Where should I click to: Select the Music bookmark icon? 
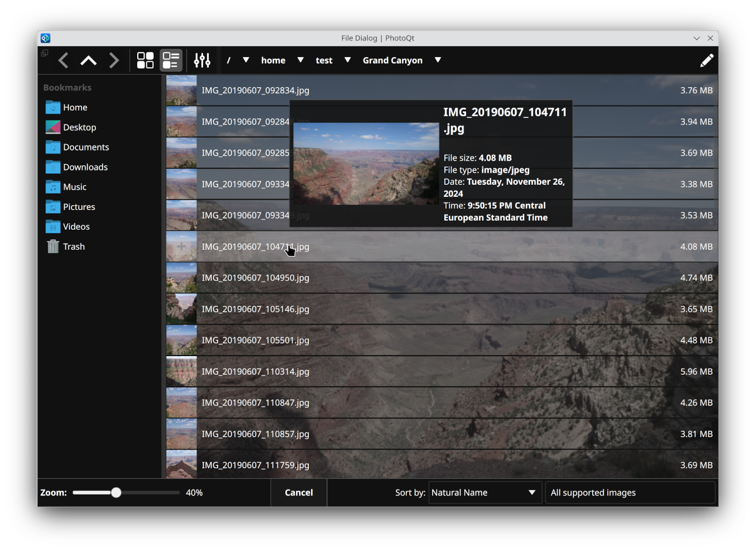coord(52,187)
